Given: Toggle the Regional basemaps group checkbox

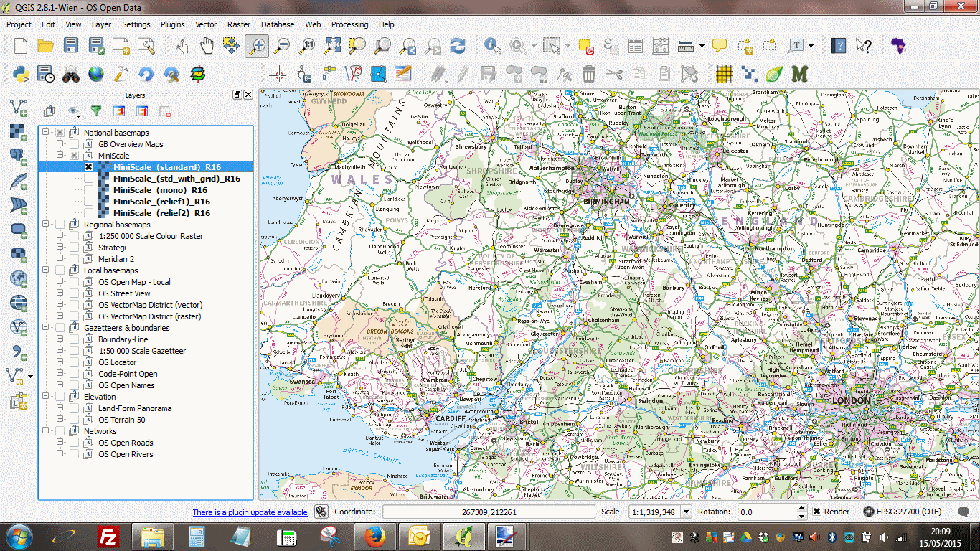Looking at the screenshot, I should pyautogui.click(x=60, y=225).
